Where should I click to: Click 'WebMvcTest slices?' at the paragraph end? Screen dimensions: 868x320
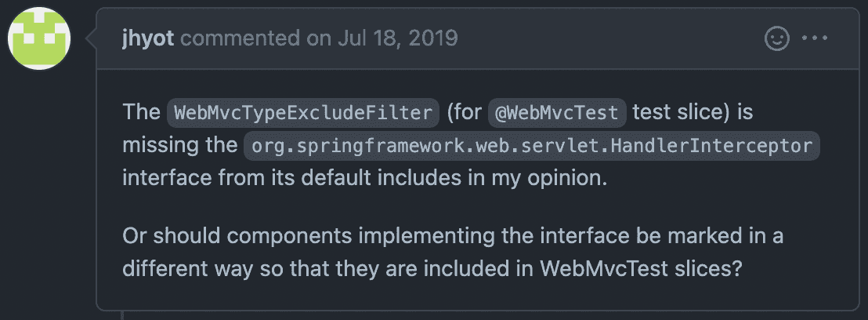coord(641,268)
